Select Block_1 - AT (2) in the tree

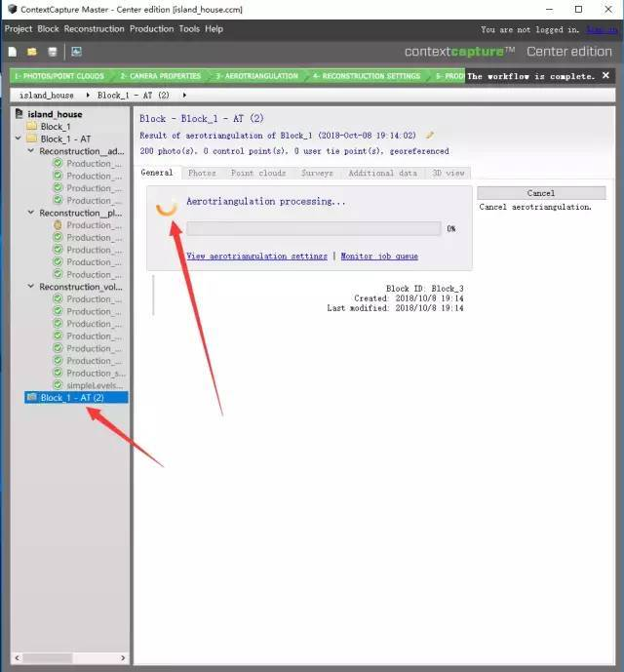pyautogui.click(x=76, y=397)
